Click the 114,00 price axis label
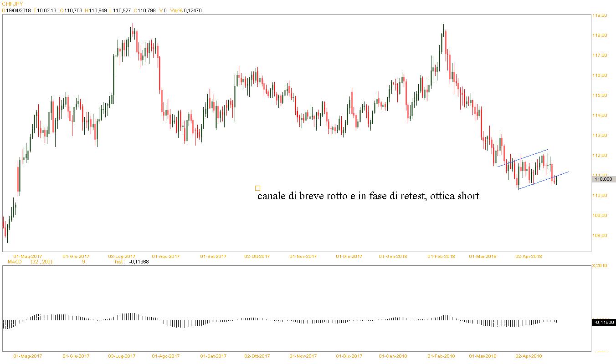 click(x=600, y=116)
